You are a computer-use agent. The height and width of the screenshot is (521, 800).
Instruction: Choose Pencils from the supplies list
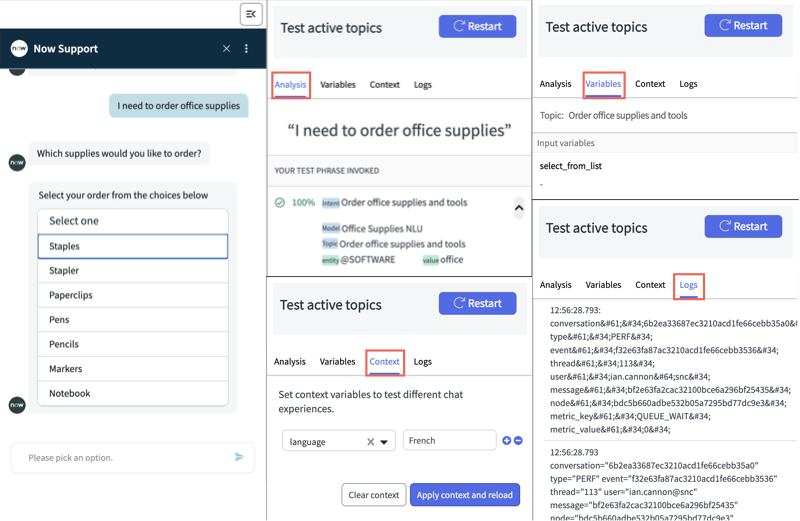[133, 344]
